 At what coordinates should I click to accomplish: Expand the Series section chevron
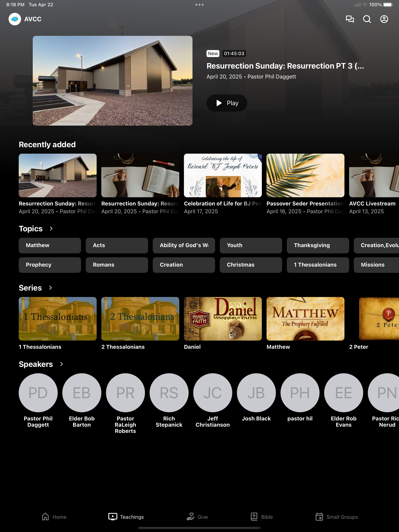pos(50,288)
